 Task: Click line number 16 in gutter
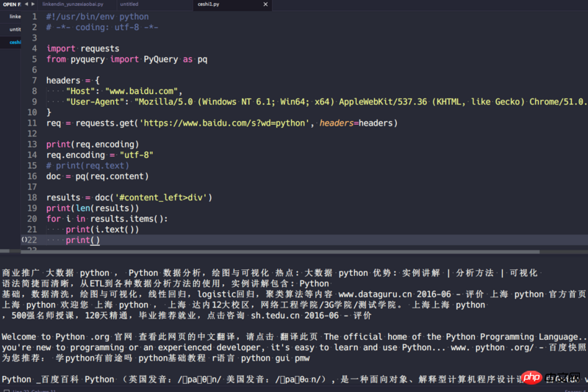(x=32, y=176)
